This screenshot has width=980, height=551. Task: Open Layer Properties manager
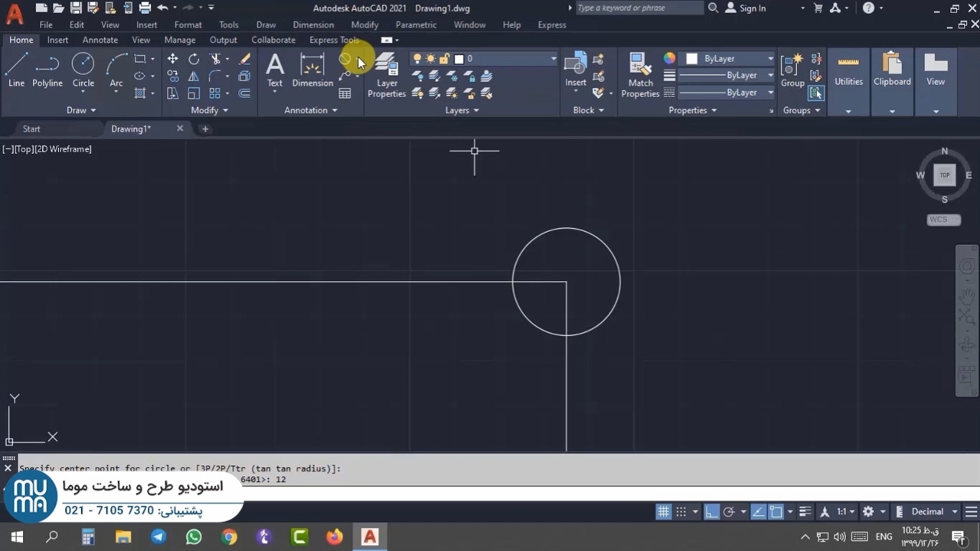pos(387,75)
